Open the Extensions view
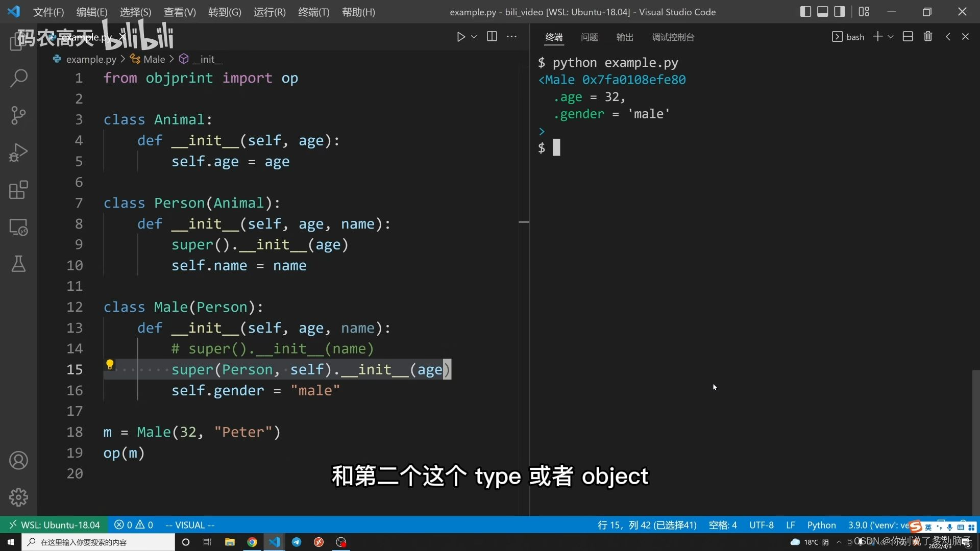This screenshot has width=980, height=551. (x=18, y=190)
